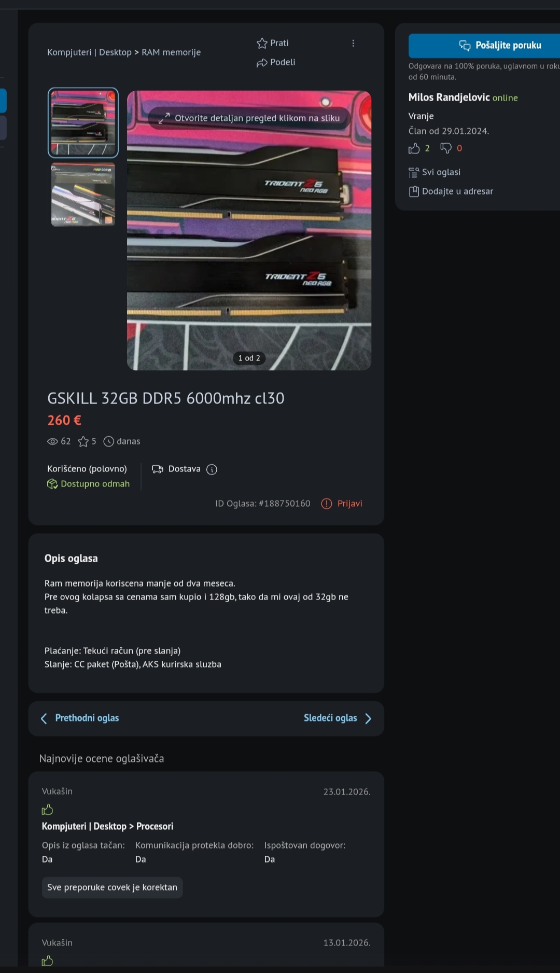
Task: Open the Kompjuteri | Desktop breadcrumb
Action: [89, 52]
